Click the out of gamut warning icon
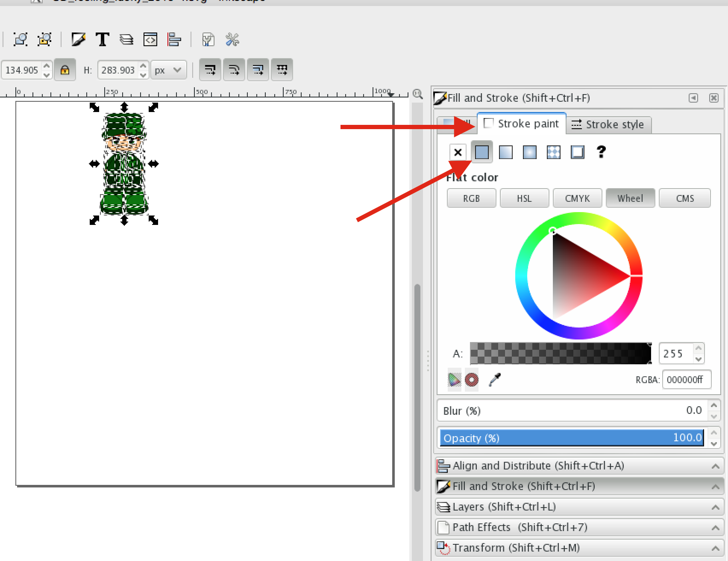Screen dimensions: 728x561 (472, 379)
